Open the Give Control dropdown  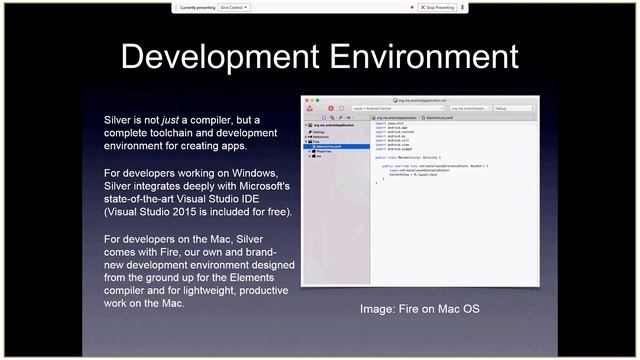click(x=234, y=7)
